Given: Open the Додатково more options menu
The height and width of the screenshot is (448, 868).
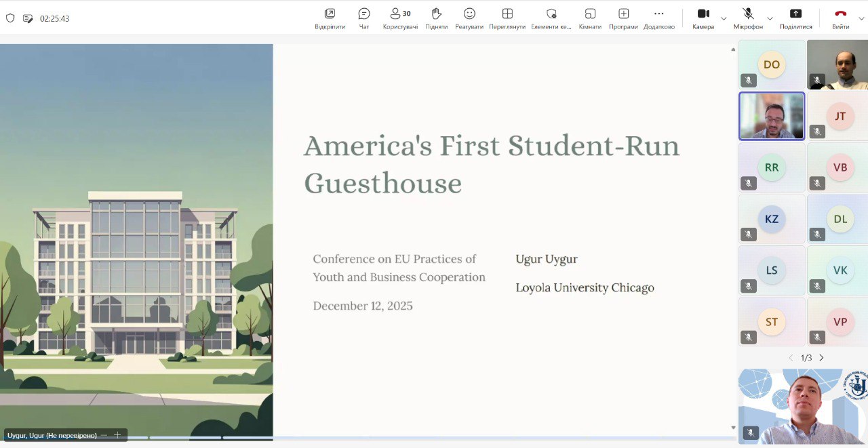Looking at the screenshot, I should pos(658,14).
